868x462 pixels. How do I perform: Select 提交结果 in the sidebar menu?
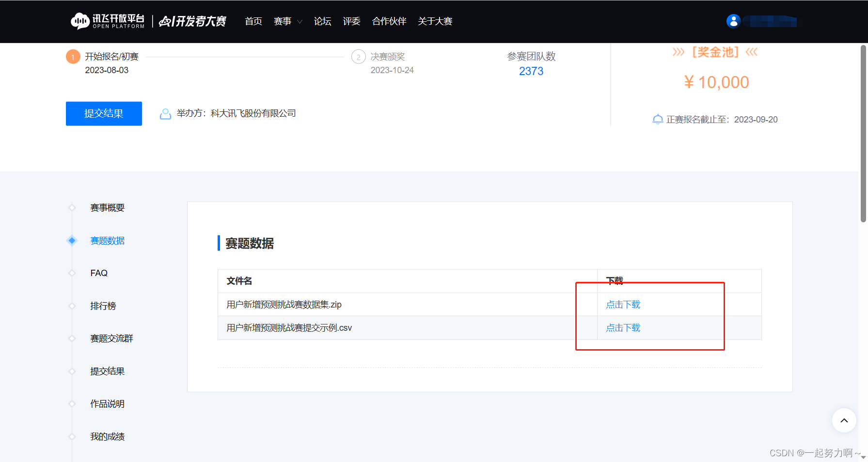tap(108, 371)
